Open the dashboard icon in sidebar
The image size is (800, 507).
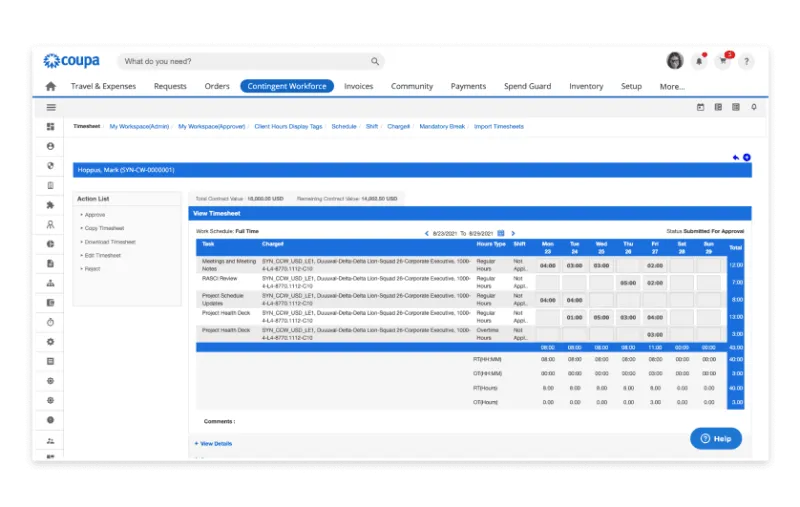point(51,126)
